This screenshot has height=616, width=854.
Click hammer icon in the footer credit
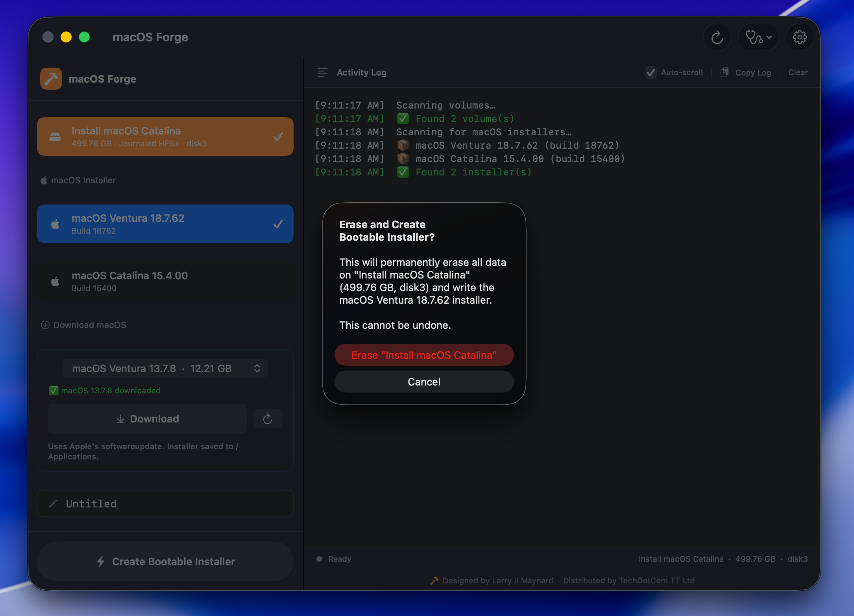click(434, 581)
